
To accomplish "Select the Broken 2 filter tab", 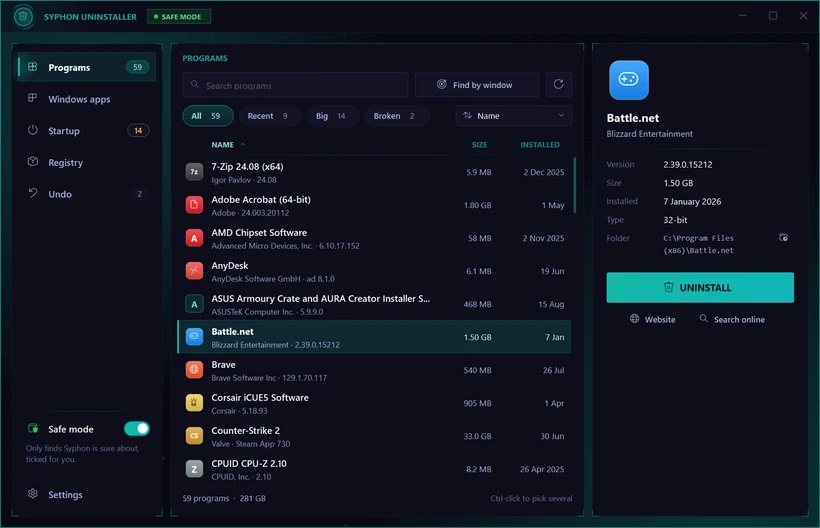I will pyautogui.click(x=397, y=116).
